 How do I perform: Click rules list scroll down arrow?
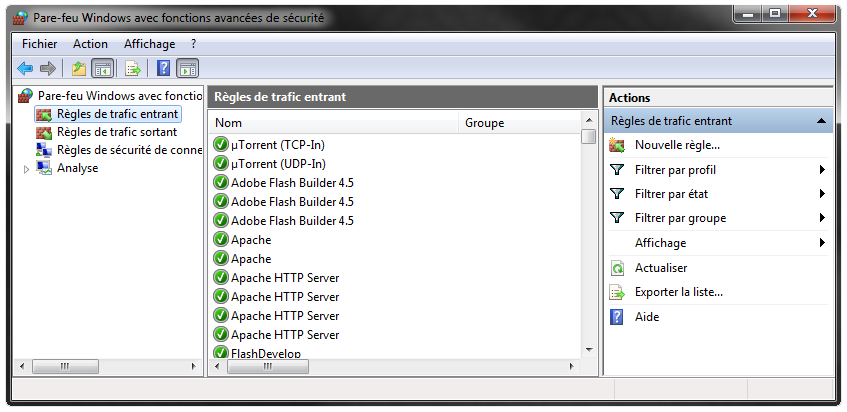coord(588,349)
